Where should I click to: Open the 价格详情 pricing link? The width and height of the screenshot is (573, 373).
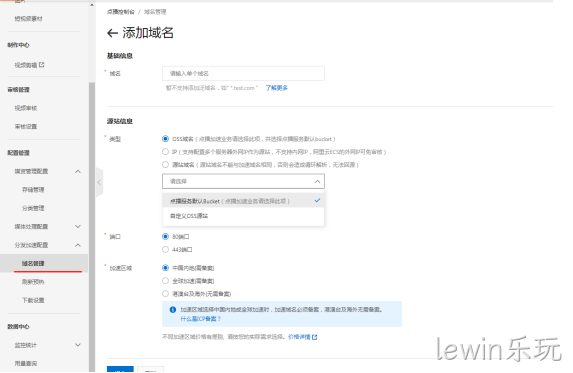pos(299,337)
